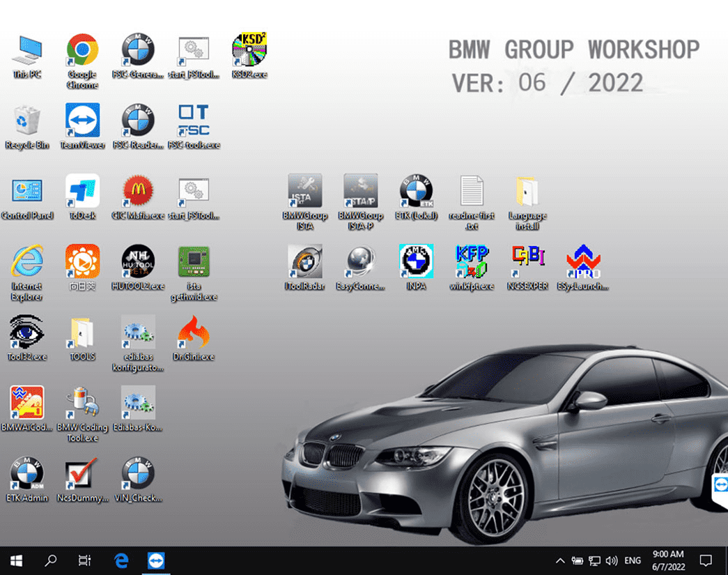Select the Dr.Gini.exe flame icon
The height and width of the screenshot is (575, 728).
tap(194, 339)
